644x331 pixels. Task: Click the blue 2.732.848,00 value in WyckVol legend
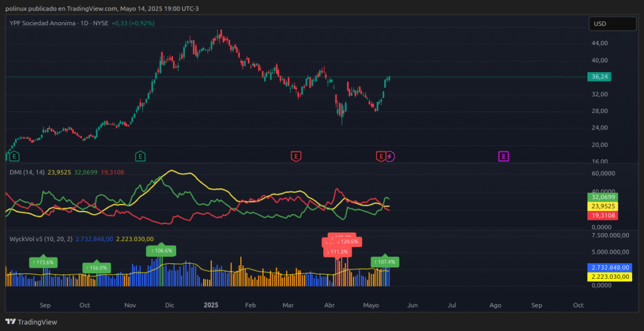point(94,239)
